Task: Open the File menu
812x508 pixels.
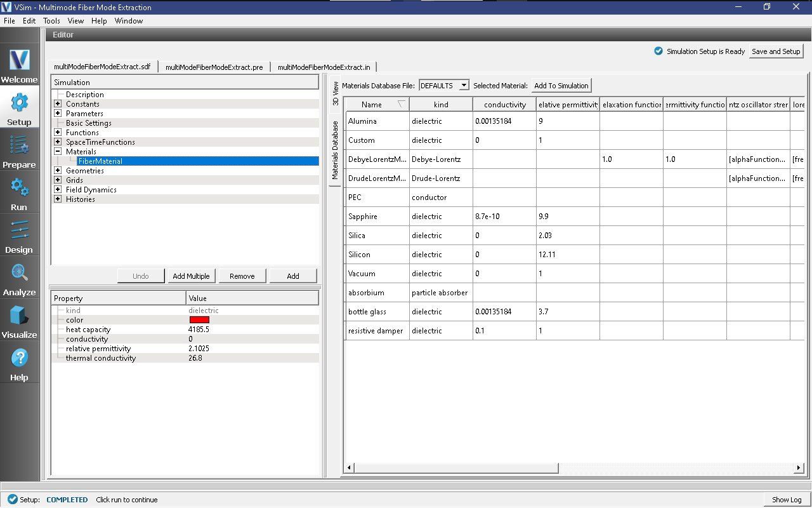Action: coord(10,21)
